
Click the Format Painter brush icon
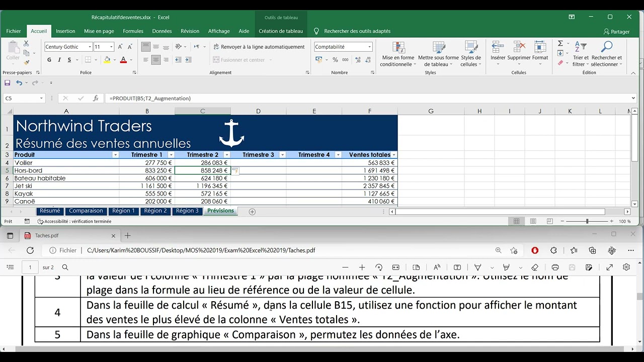pyautogui.click(x=26, y=62)
